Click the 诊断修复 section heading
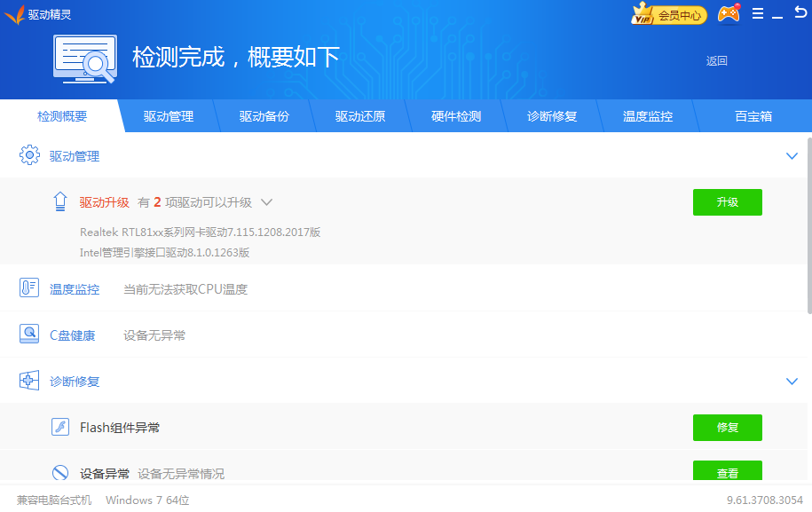The width and height of the screenshot is (812, 512). 74,382
